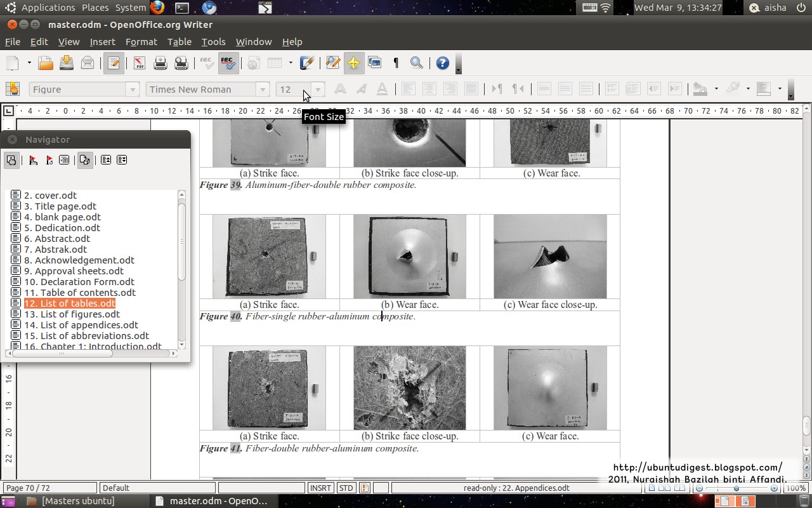Open the Insert menu
The width and height of the screenshot is (812, 508).
102,42
